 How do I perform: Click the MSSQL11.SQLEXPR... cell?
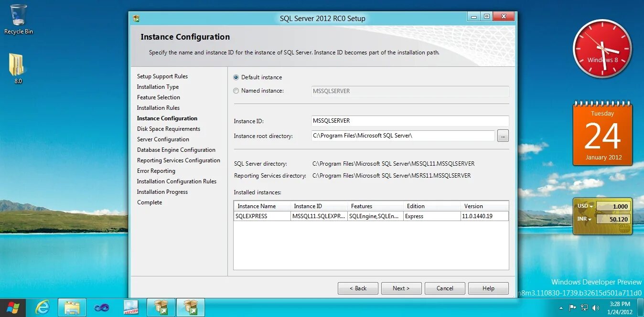coord(319,216)
